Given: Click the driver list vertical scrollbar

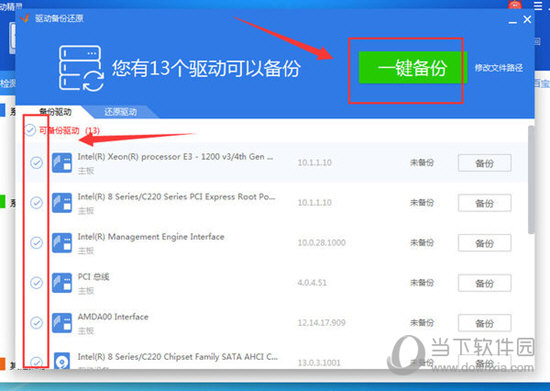Looking at the screenshot, I should tap(531, 180).
